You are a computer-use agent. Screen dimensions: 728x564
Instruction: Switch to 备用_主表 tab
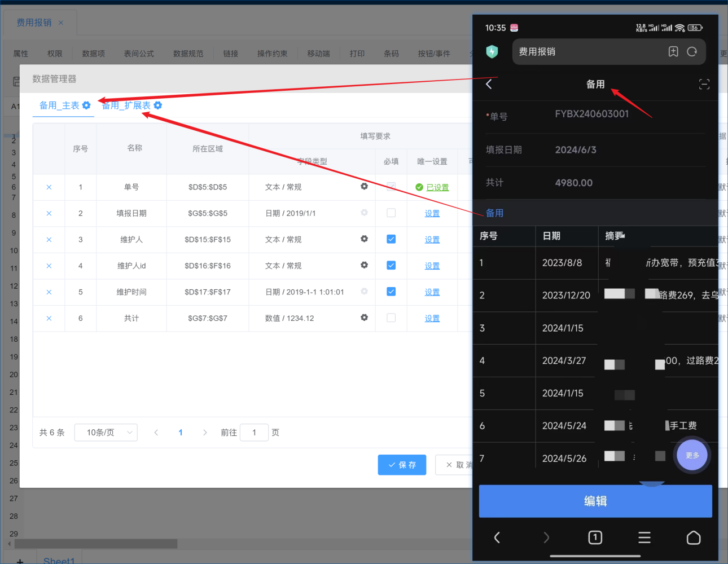(59, 105)
